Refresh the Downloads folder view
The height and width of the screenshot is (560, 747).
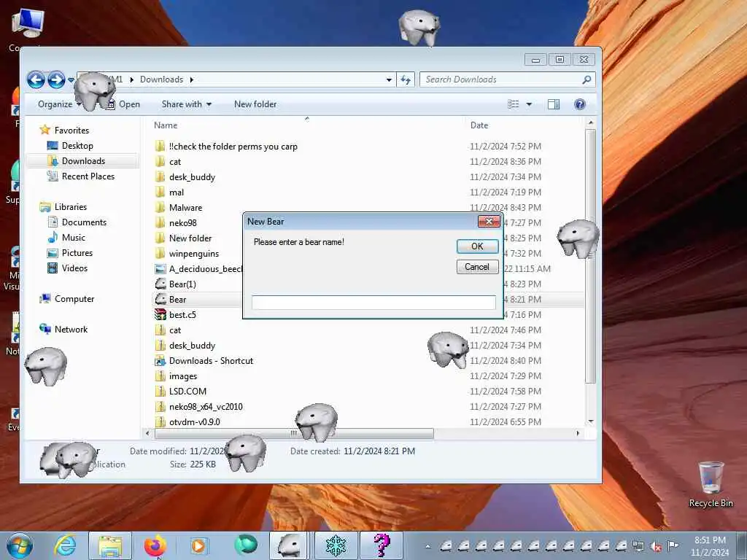click(406, 79)
